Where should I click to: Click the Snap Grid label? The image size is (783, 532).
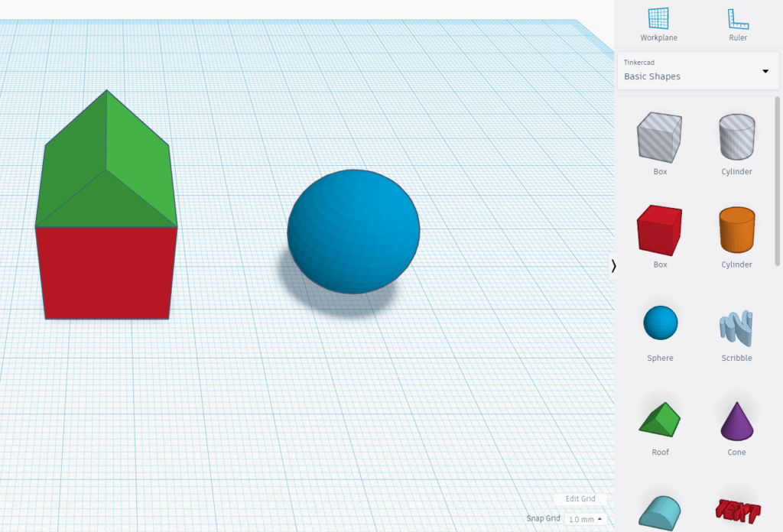pos(544,518)
